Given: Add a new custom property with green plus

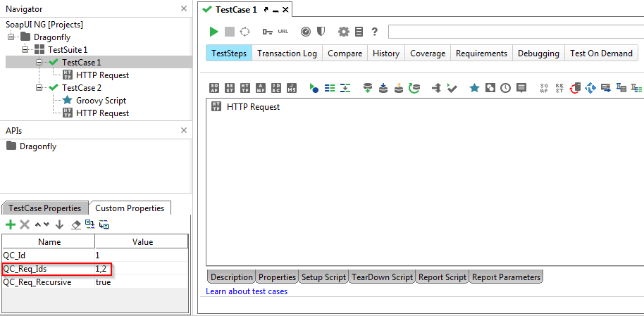Looking at the screenshot, I should coord(10,225).
